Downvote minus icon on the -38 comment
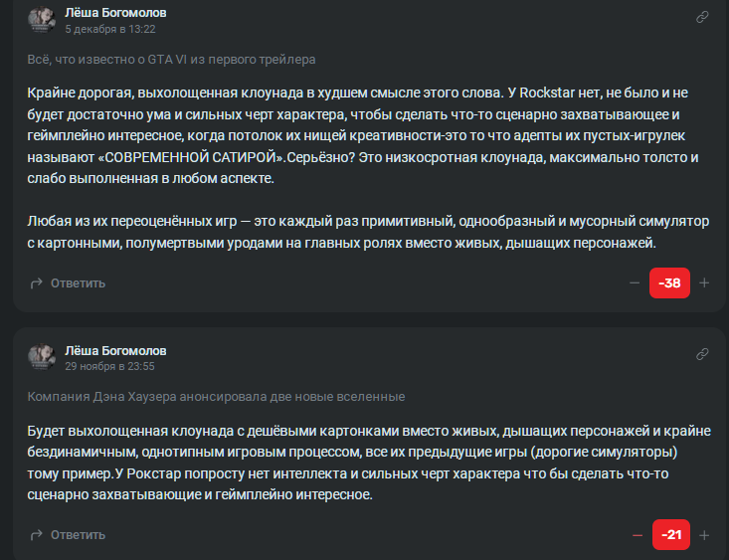The width and height of the screenshot is (729, 560). (x=635, y=282)
